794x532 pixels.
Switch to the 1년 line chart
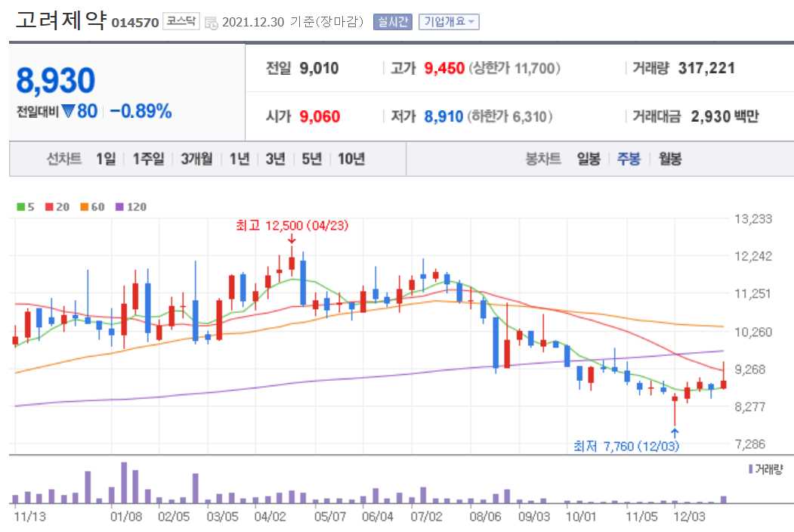pyautogui.click(x=239, y=159)
